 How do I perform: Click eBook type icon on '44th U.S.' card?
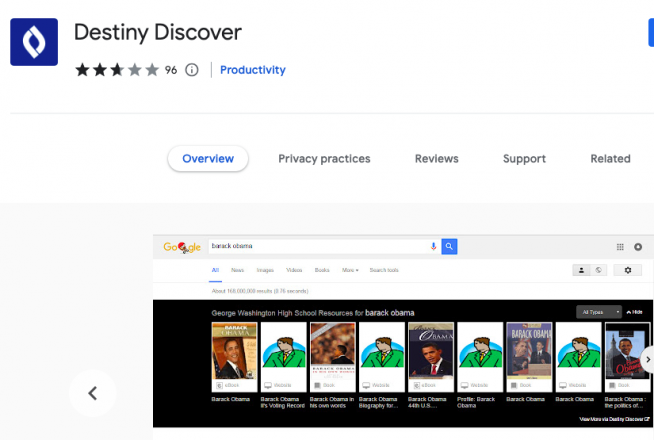point(416,385)
